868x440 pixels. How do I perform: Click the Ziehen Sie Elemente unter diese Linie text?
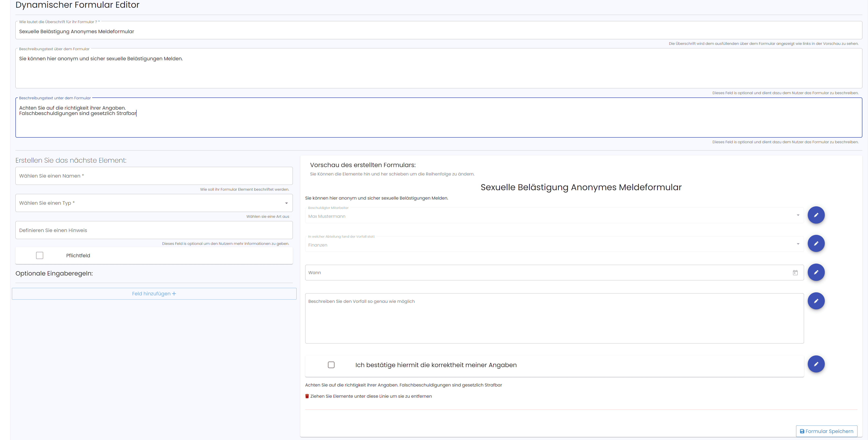[x=371, y=396]
